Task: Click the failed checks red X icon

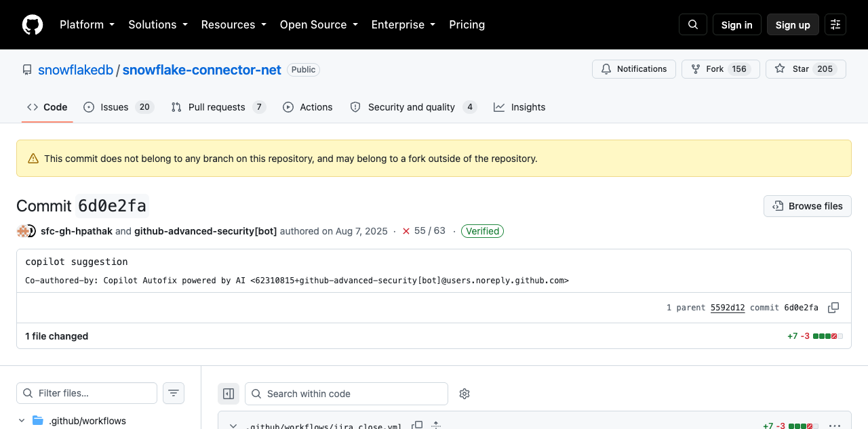Action: (406, 231)
